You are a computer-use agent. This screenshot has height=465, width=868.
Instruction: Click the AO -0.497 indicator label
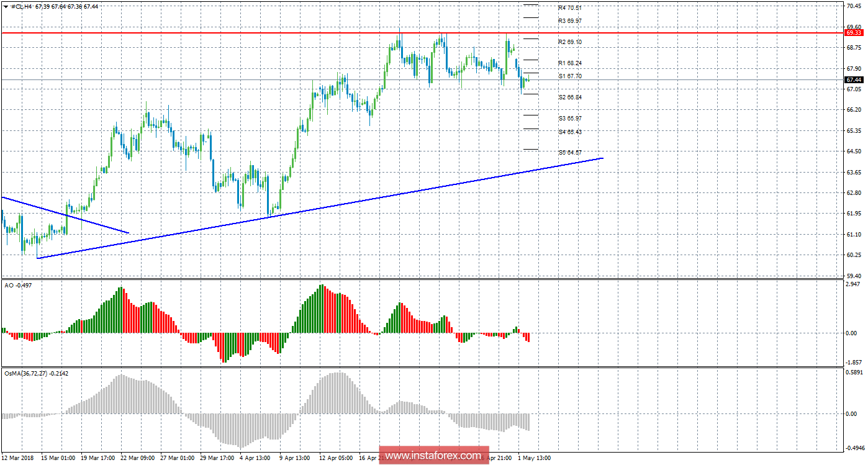pos(17,284)
